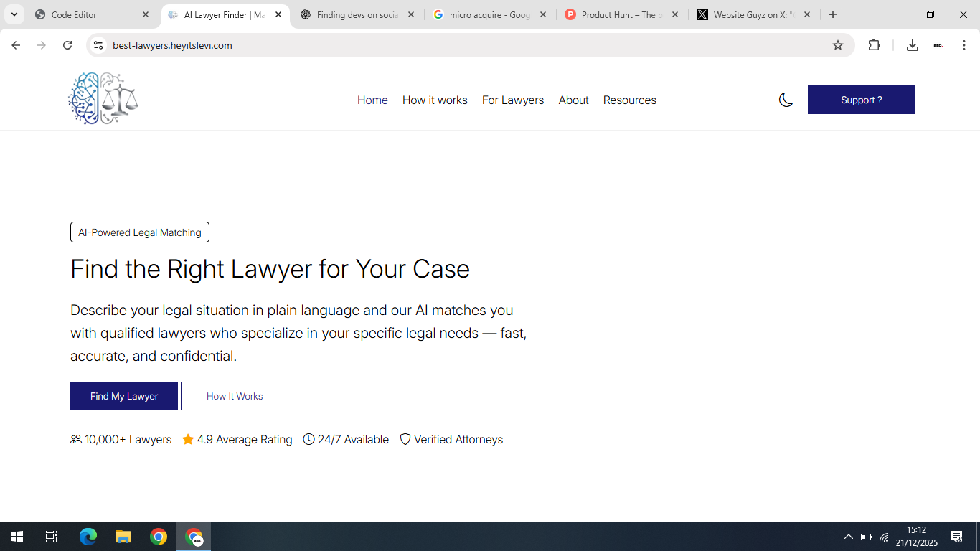This screenshot has width=980, height=551.
Task: Open the site information tune icon
Action: 98,44
